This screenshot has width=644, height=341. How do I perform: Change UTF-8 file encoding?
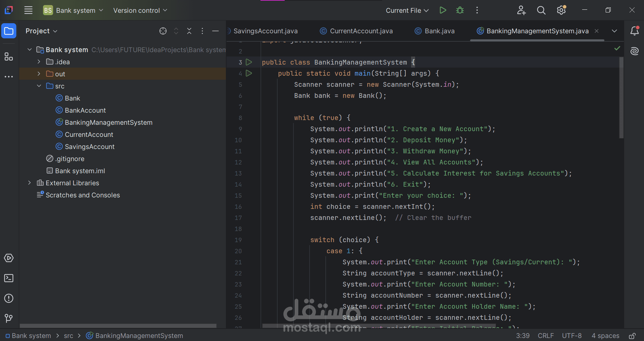tap(572, 336)
